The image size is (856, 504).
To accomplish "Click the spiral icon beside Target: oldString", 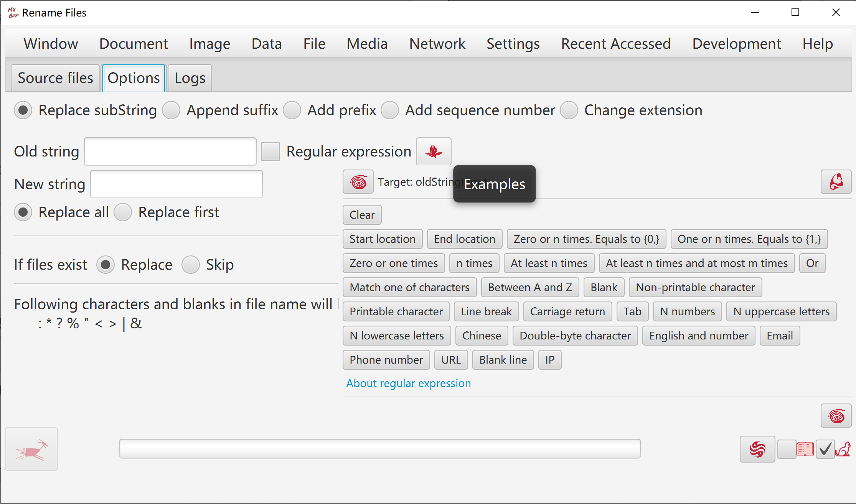I will (358, 182).
